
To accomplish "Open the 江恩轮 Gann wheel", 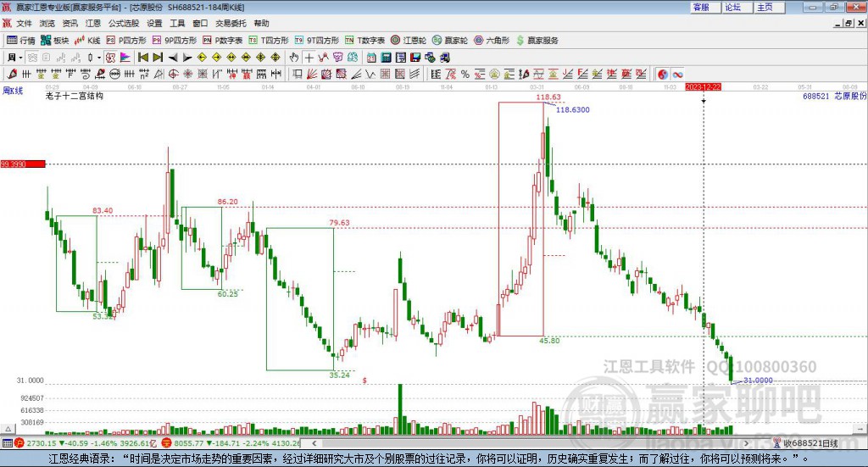I will coord(409,41).
